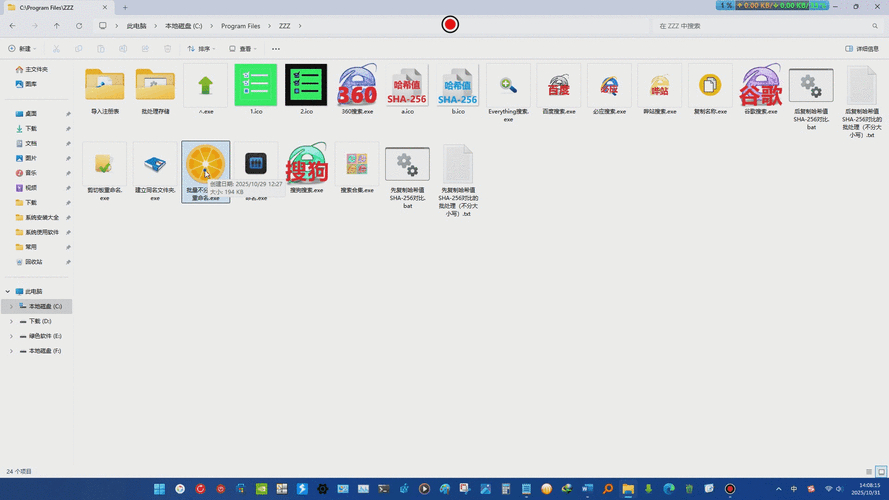The width and height of the screenshot is (889, 500).
Task: Click the 复制名称.exe icon
Action: point(710,86)
